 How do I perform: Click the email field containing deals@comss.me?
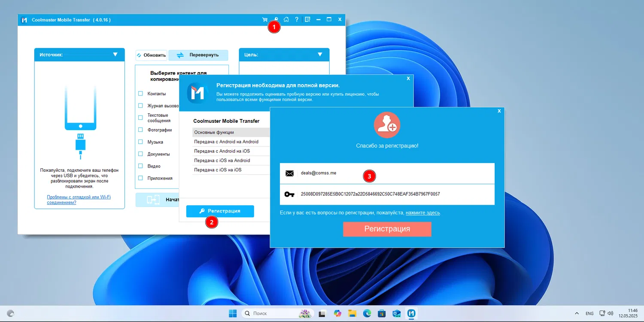pos(387,173)
